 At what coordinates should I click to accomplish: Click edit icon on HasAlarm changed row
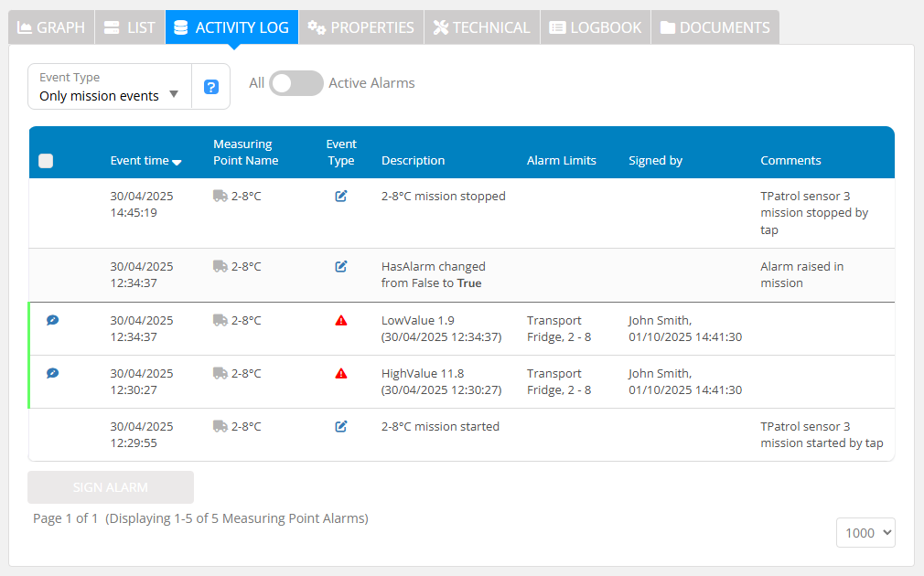click(x=341, y=267)
